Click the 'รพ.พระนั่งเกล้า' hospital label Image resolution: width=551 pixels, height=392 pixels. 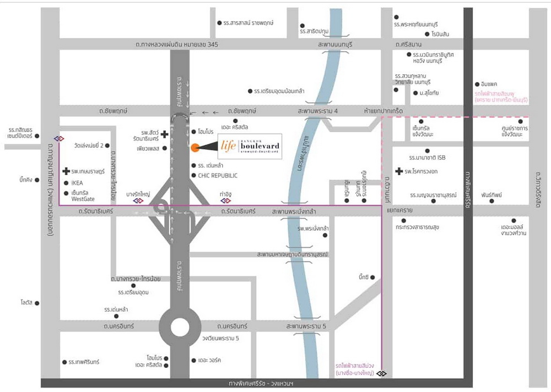tap(313, 228)
